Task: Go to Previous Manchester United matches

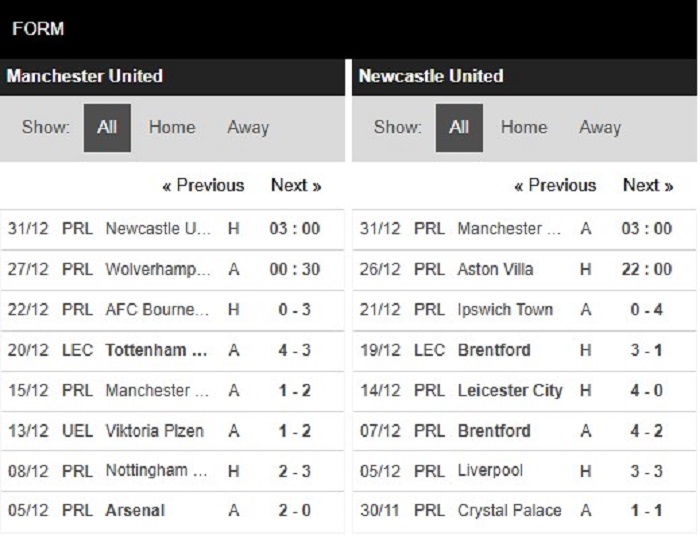Action: click(x=203, y=186)
